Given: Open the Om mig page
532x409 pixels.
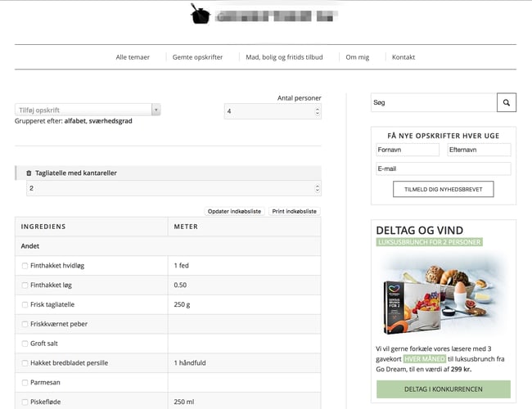Looking at the screenshot, I should pos(358,57).
